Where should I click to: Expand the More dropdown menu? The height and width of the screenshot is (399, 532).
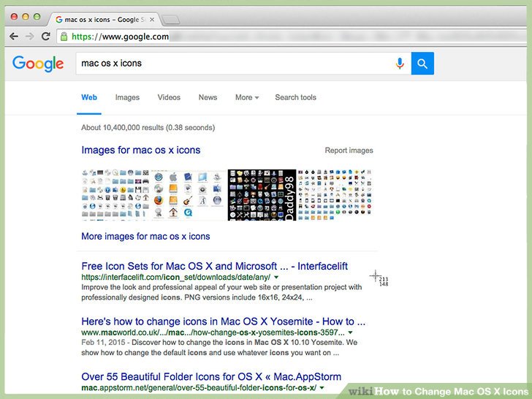click(x=247, y=97)
